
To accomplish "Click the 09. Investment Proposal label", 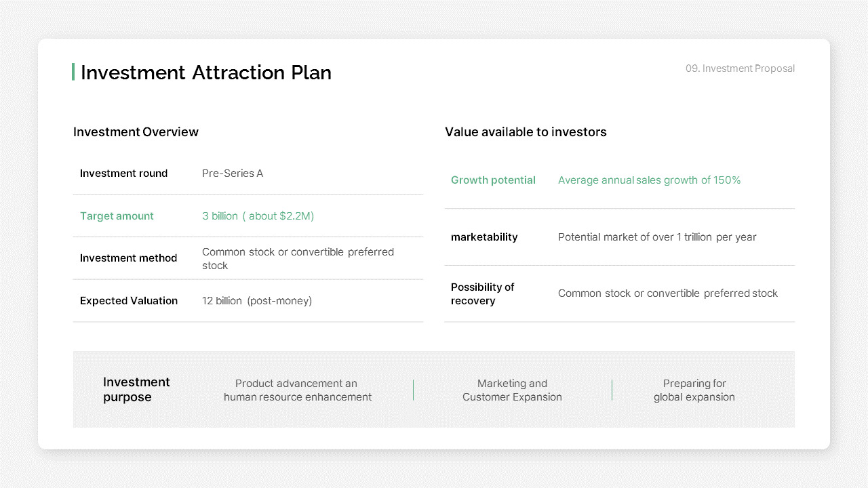I will [x=740, y=68].
